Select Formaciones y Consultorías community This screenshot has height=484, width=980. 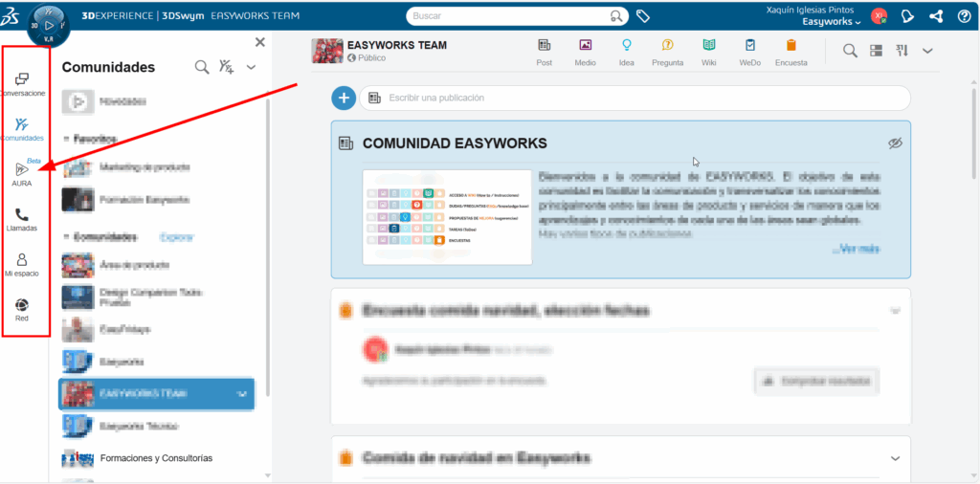156,458
